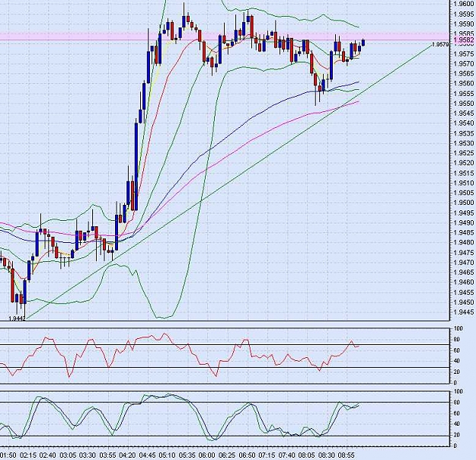Select the pink horizontal resistance zone band

coord(225,37)
